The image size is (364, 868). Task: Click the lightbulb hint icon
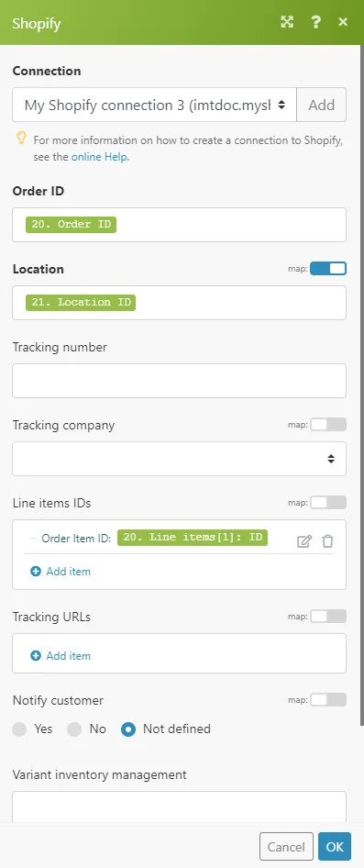(21, 138)
